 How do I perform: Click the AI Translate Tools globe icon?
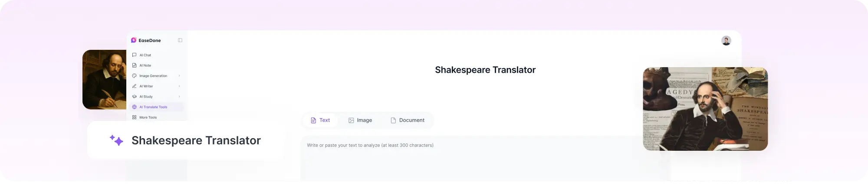click(x=134, y=107)
